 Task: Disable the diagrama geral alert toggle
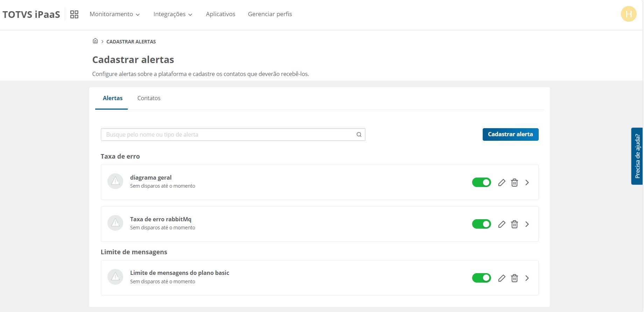(x=481, y=182)
